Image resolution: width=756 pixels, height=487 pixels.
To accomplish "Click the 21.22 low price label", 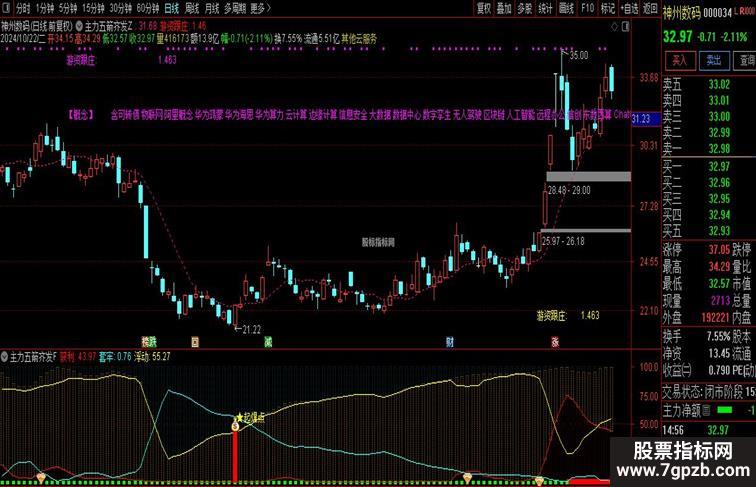I will tap(251, 330).
